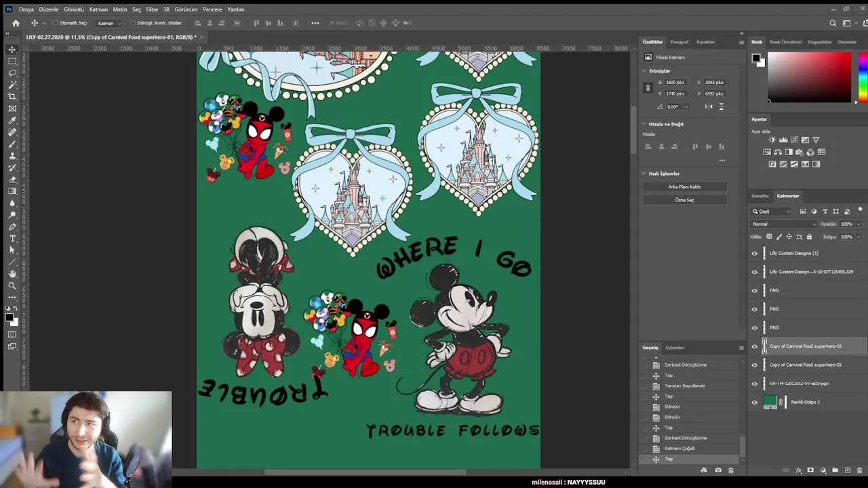Hide the Lilly Custom Designs (1) layer
The height and width of the screenshot is (488, 868).
pyautogui.click(x=755, y=253)
